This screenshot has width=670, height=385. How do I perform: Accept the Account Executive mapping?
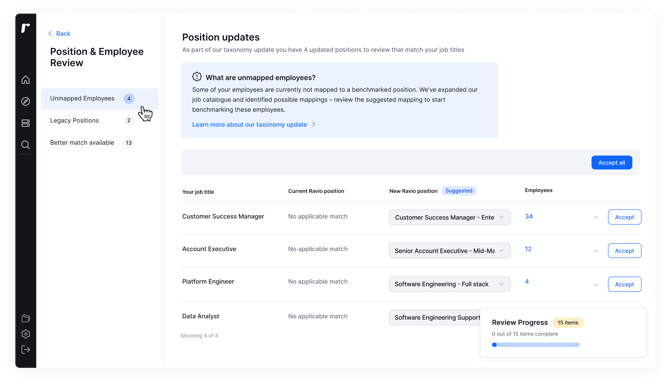[x=624, y=250]
